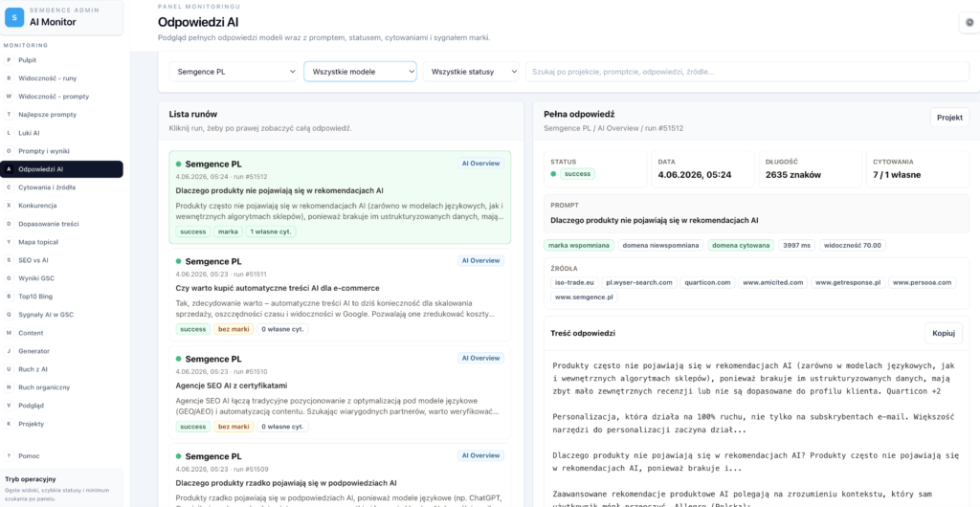Click the pl.wyser-search.com source chip
The width and height of the screenshot is (980, 507).
pos(638,282)
